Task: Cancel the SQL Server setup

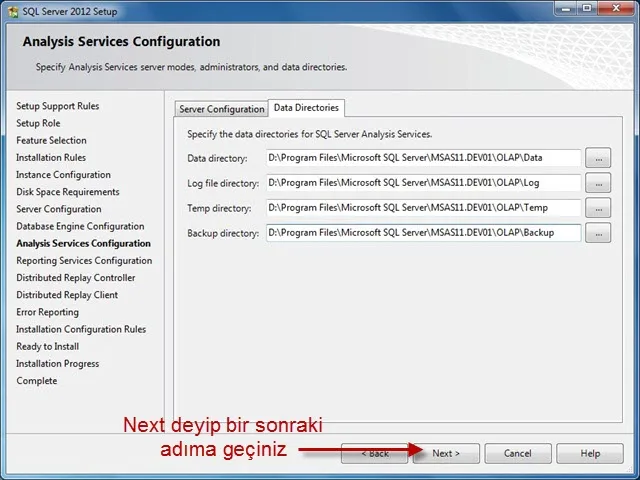Action: pos(518,453)
